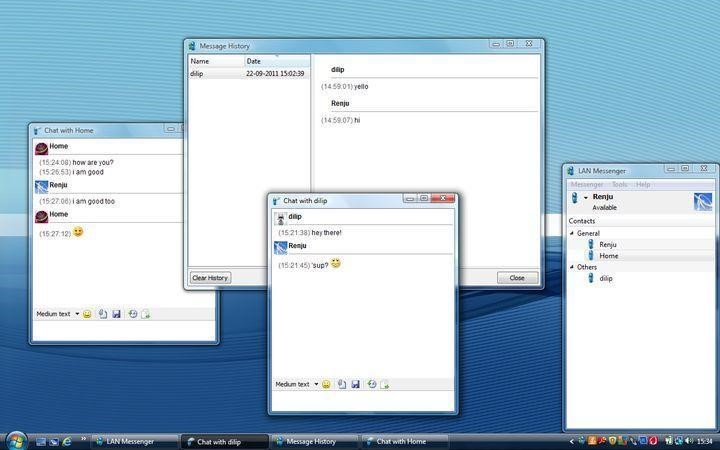This screenshot has height=450, width=720.
Task: Collapse the Others contacts group
Action: point(572,267)
